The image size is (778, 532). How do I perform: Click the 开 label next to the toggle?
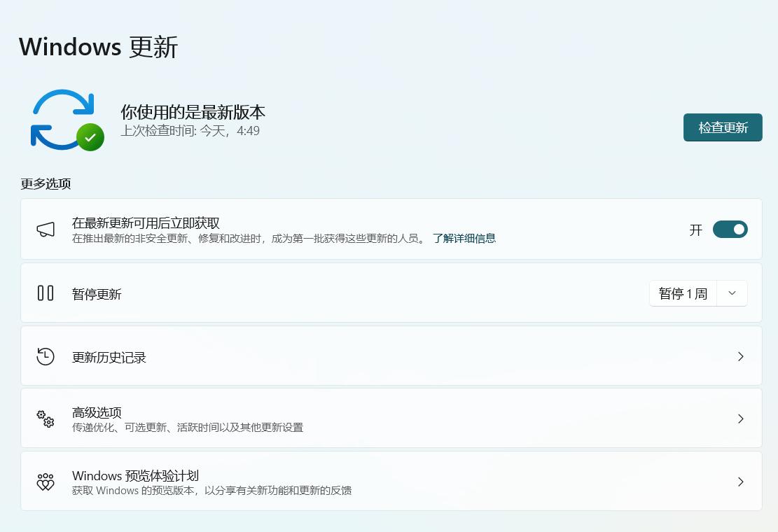pyautogui.click(x=695, y=230)
